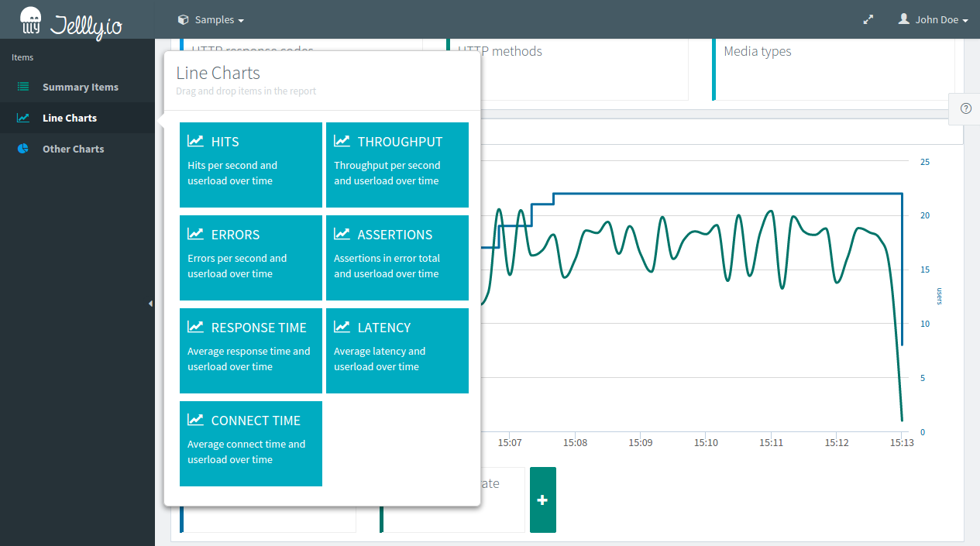
Task: Click the chart icon on HITS tile
Action: [x=195, y=141]
